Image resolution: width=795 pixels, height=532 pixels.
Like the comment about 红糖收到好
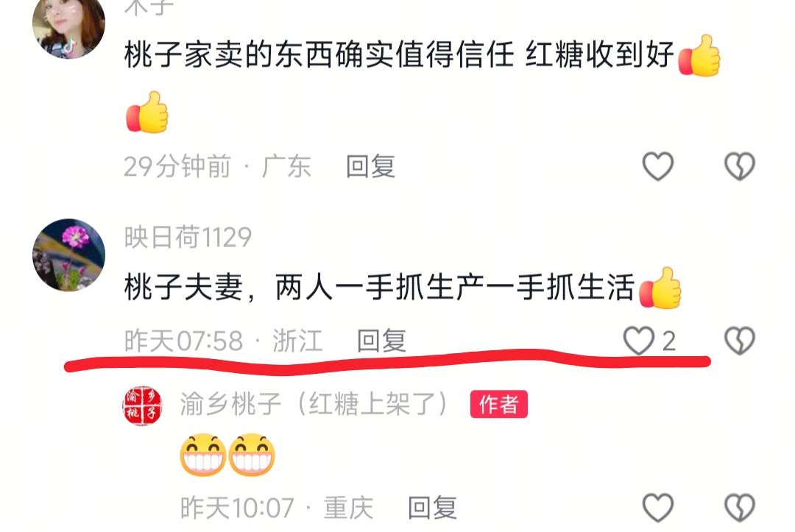(657, 166)
